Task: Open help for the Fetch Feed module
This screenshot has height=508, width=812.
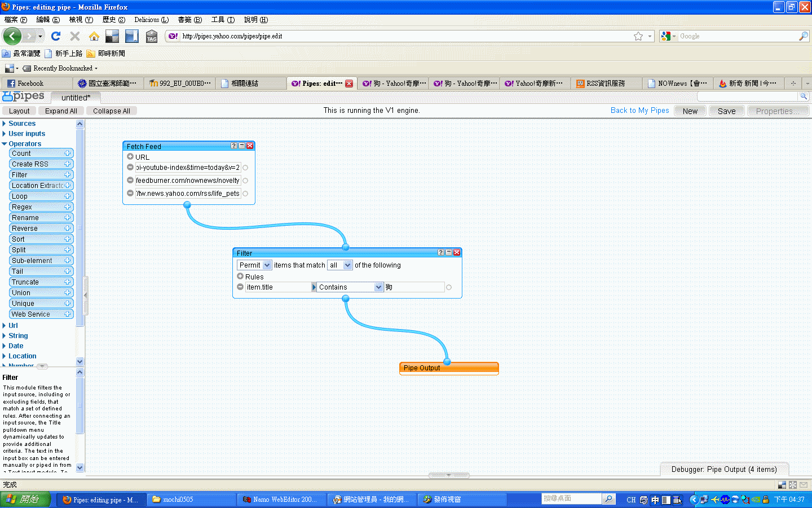Action: point(234,146)
